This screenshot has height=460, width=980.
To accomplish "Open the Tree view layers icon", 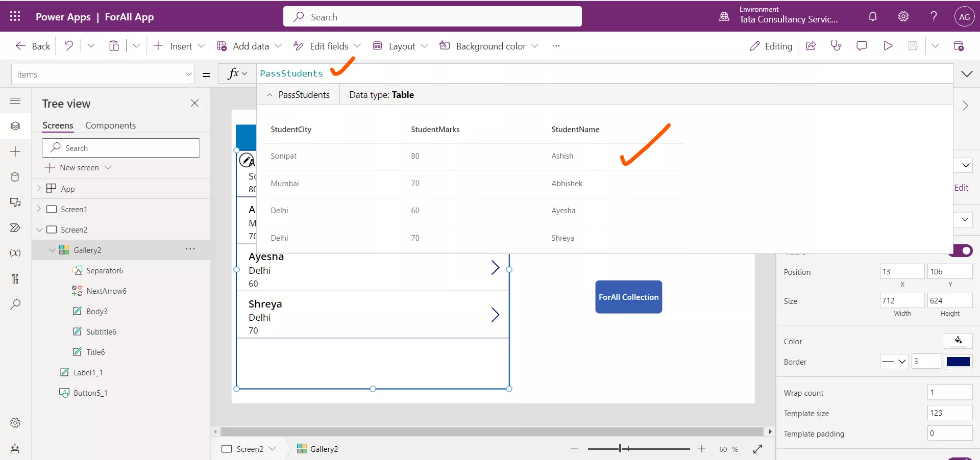I will [x=15, y=126].
